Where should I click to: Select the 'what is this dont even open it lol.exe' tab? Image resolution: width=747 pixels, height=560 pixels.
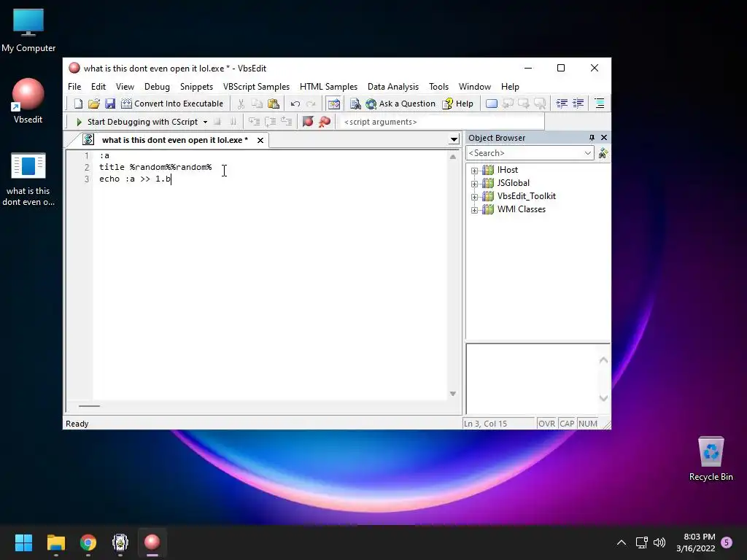(x=175, y=140)
